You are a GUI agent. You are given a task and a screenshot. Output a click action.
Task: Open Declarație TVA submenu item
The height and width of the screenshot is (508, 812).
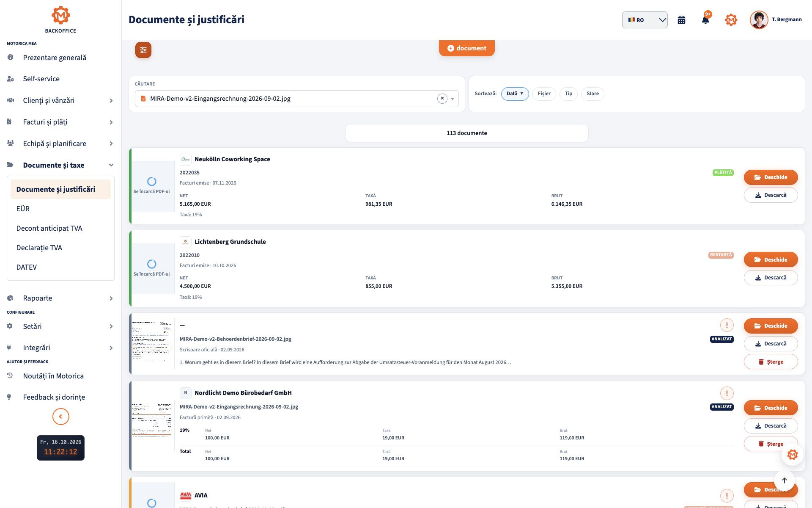[60, 248]
